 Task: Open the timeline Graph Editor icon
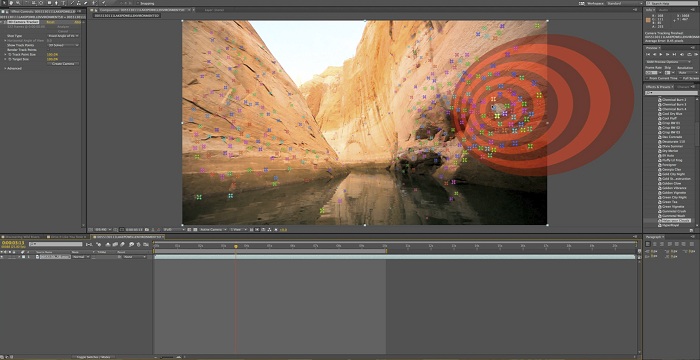pyautogui.click(x=146, y=244)
